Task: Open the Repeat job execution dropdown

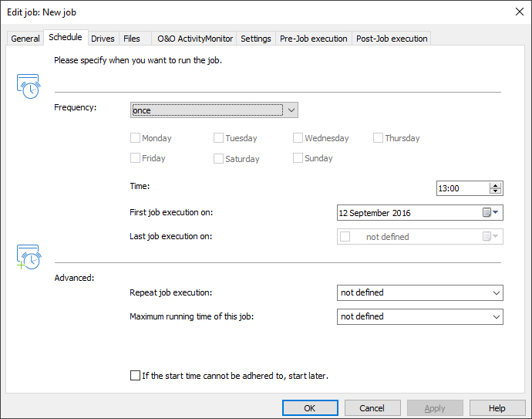Action: (496, 292)
